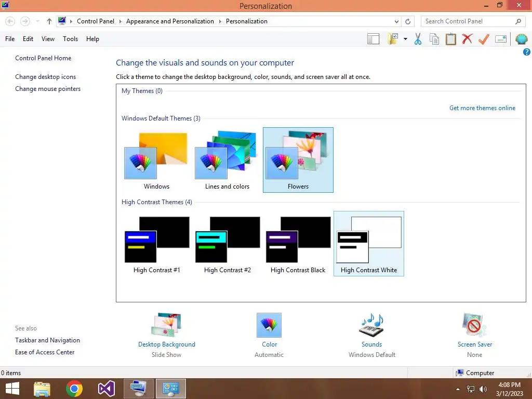The height and width of the screenshot is (399, 532).
Task: Open the Tools menu
Action: [x=70, y=39]
